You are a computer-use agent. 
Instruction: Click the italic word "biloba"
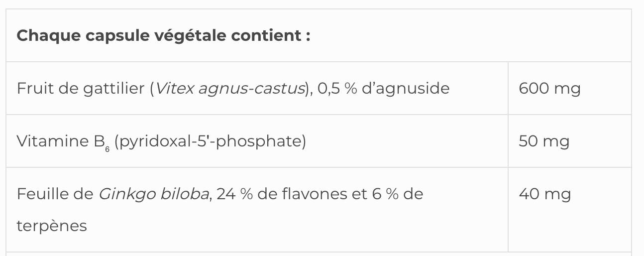click(185, 194)
